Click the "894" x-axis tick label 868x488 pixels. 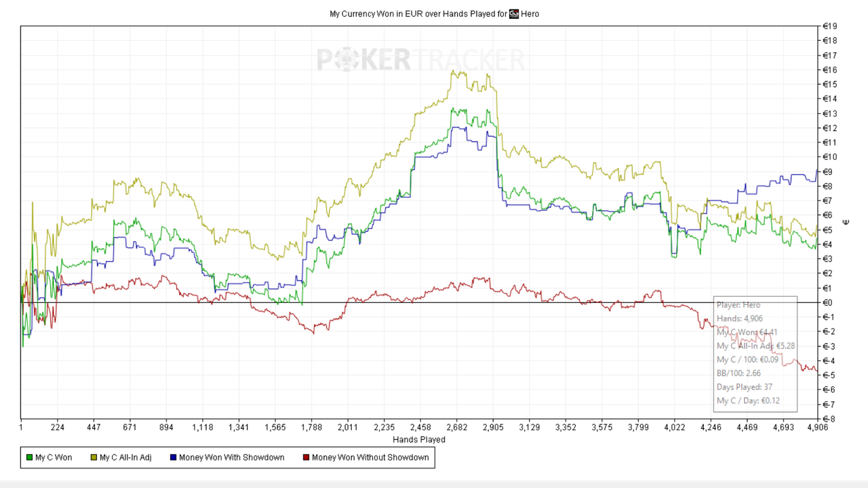pos(166,428)
